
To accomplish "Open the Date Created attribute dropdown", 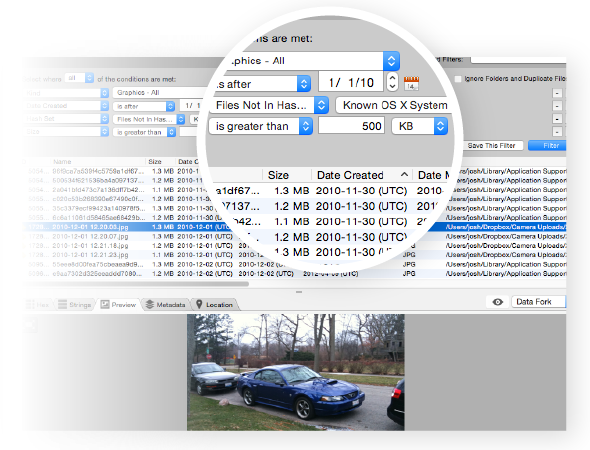I will (66, 106).
